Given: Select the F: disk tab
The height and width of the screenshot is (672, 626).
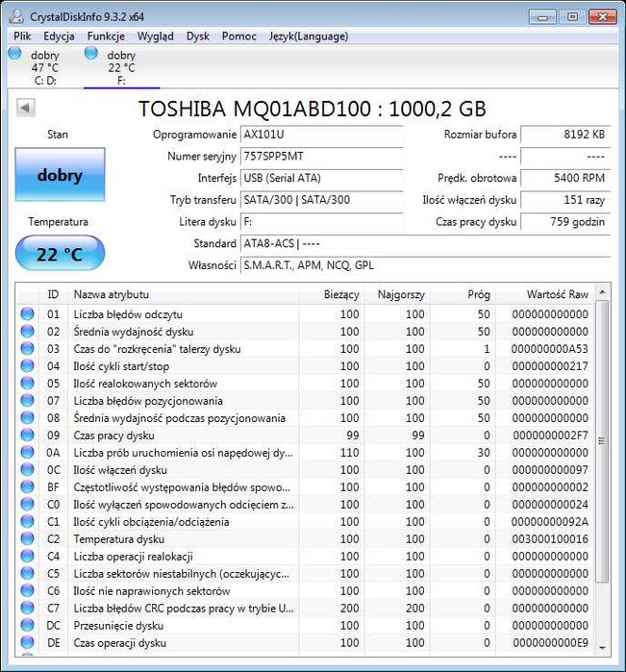Looking at the screenshot, I should (121, 67).
